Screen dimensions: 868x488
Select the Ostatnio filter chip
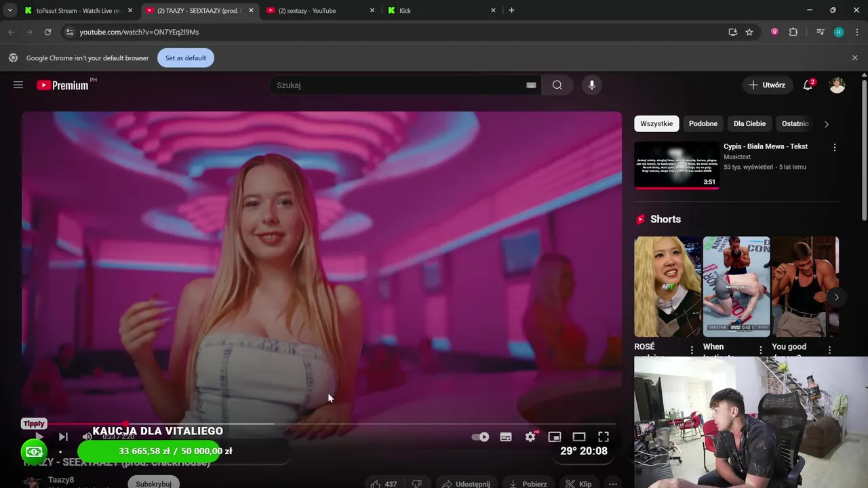pyautogui.click(x=795, y=123)
